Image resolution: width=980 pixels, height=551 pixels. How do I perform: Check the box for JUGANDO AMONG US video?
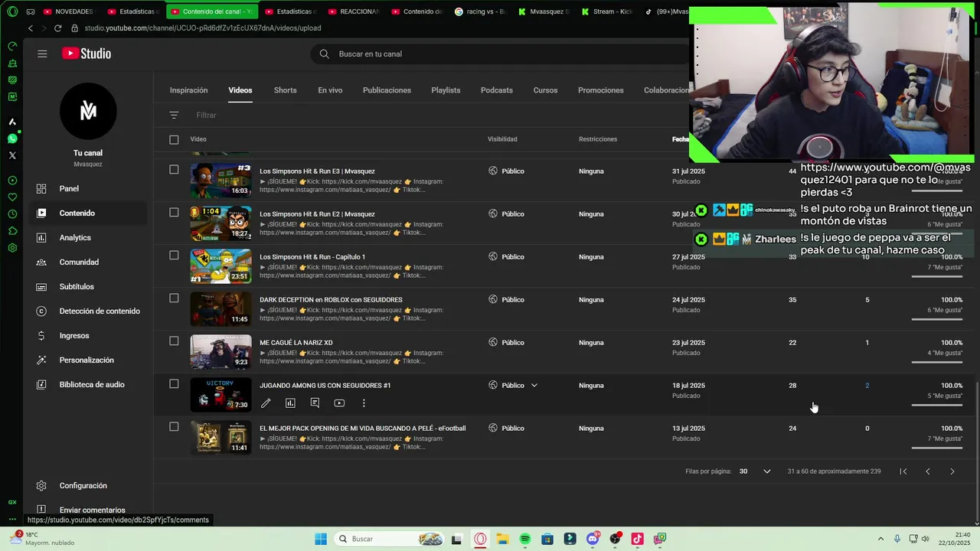[x=174, y=384]
